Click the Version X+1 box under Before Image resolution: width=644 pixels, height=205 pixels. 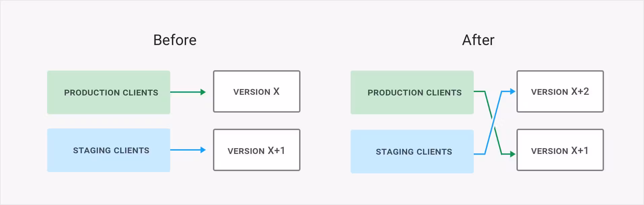tap(256, 150)
